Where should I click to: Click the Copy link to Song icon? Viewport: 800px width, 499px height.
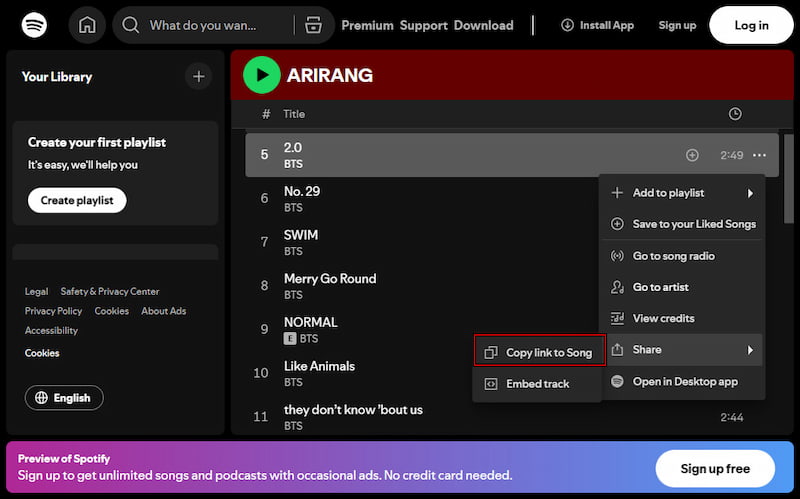491,353
